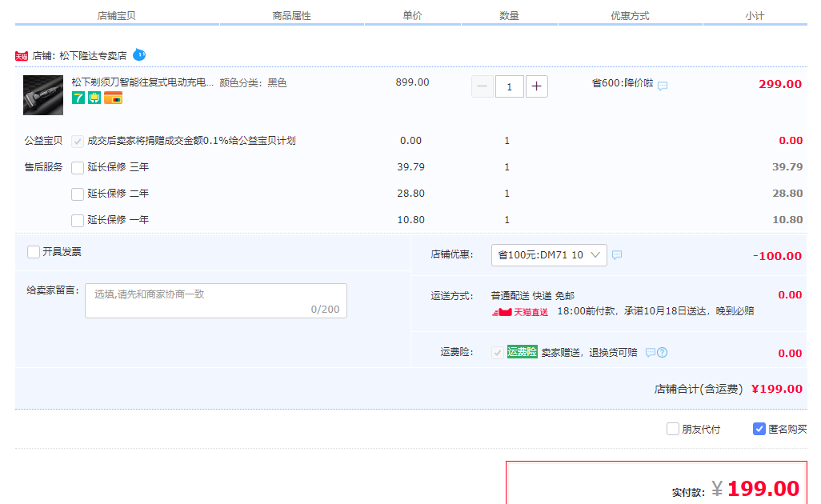Click the question mark help icon for 运费险

663,352
